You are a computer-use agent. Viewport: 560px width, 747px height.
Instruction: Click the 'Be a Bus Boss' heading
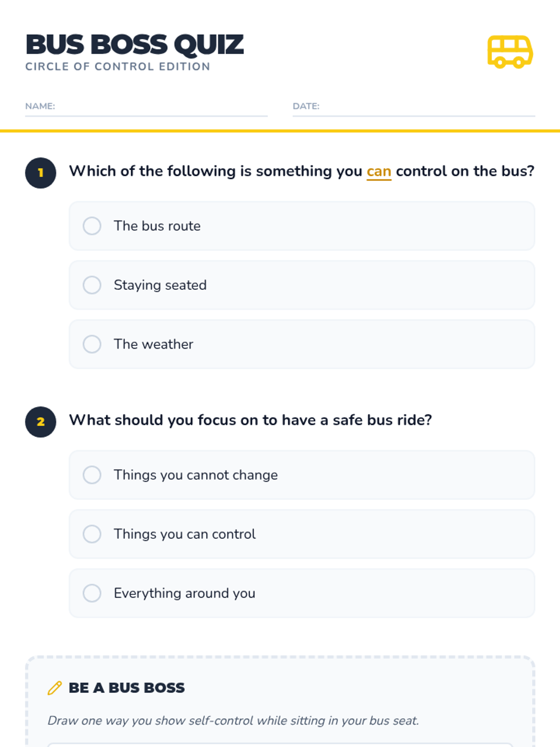tap(126, 688)
